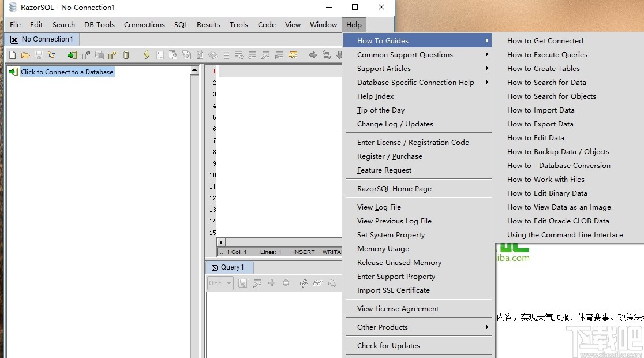644x358 pixels.
Task: Open the OFF dropdown in Query1 panel
Action: pos(220,283)
